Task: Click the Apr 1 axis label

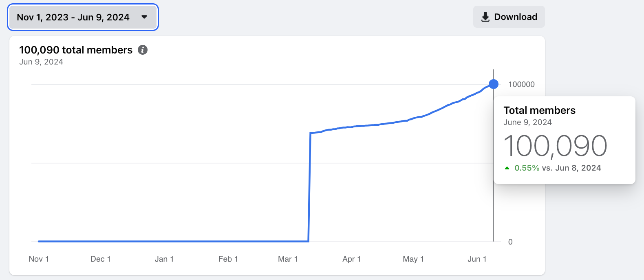Action: (351, 259)
